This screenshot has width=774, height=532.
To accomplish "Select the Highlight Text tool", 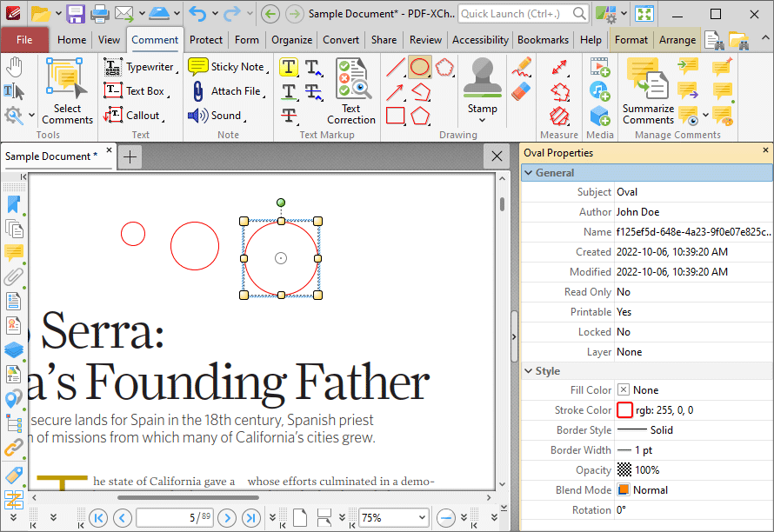I will tap(289, 67).
